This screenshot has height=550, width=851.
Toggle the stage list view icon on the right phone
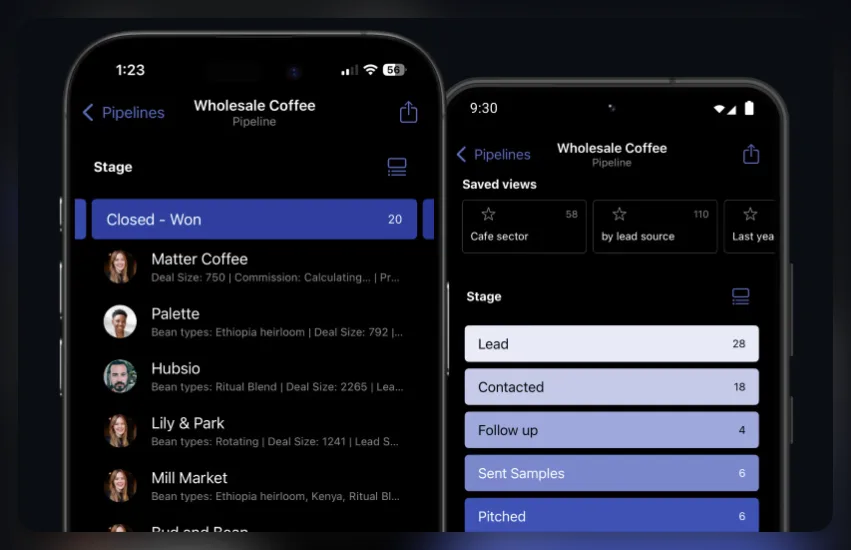(740, 296)
